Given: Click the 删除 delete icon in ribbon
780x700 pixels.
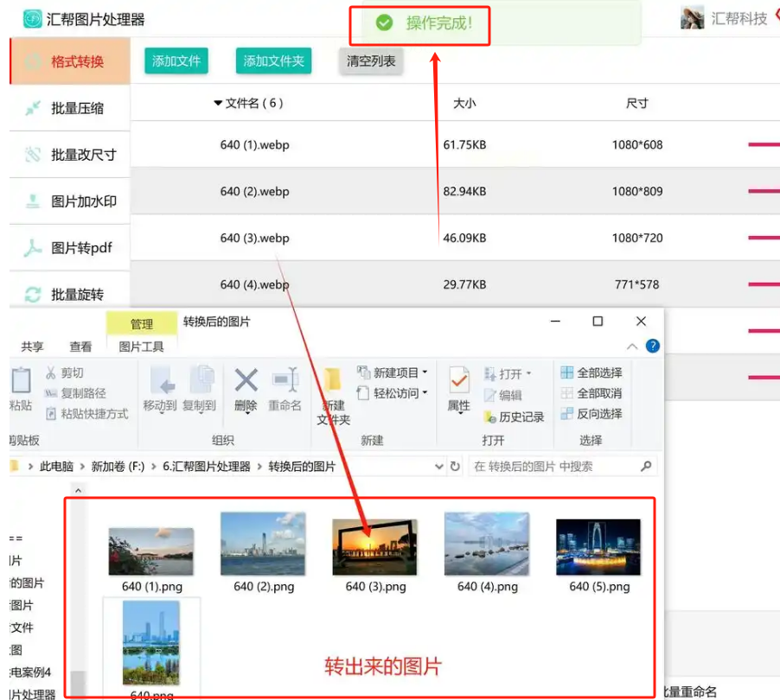Looking at the screenshot, I should (x=246, y=389).
